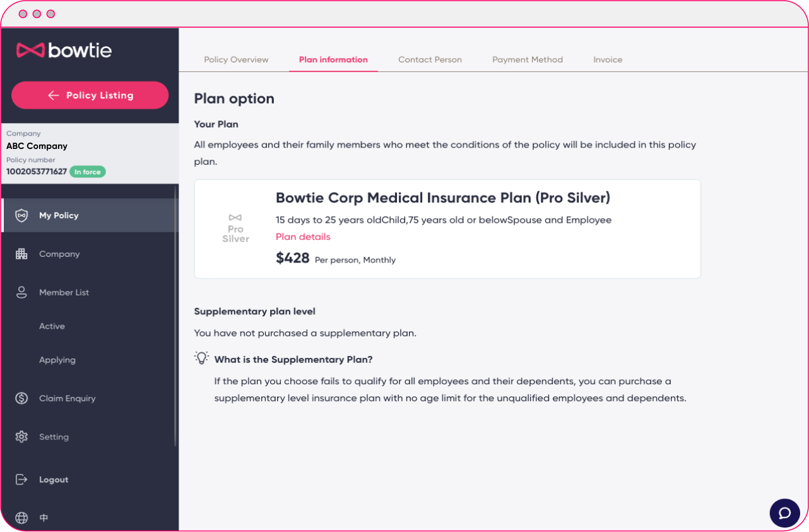Click the Logout icon
The height and width of the screenshot is (532, 809).
[x=21, y=479]
